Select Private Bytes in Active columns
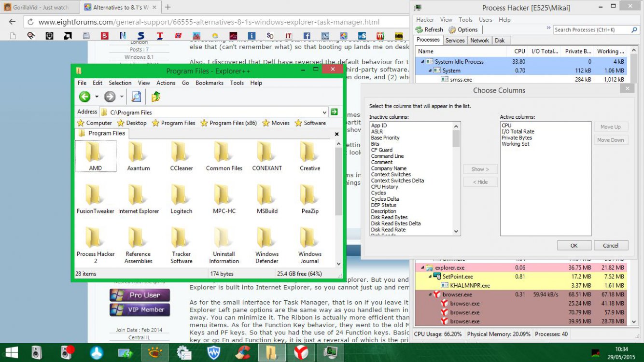 (517, 138)
